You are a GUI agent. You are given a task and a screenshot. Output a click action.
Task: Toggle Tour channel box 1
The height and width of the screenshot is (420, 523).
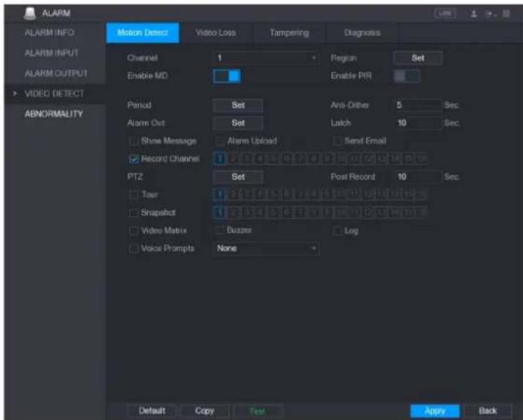pyautogui.click(x=220, y=194)
